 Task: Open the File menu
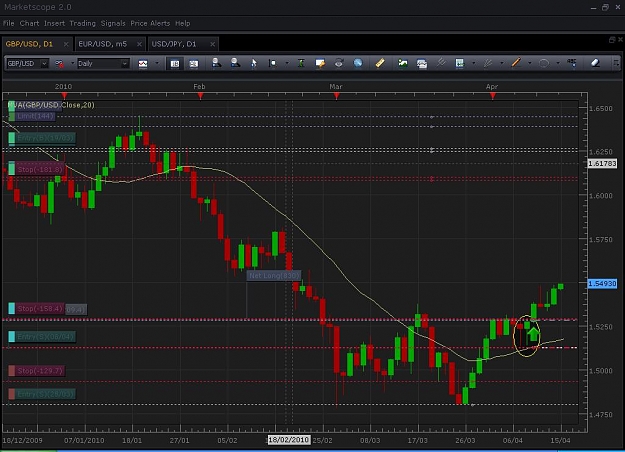tap(8, 23)
